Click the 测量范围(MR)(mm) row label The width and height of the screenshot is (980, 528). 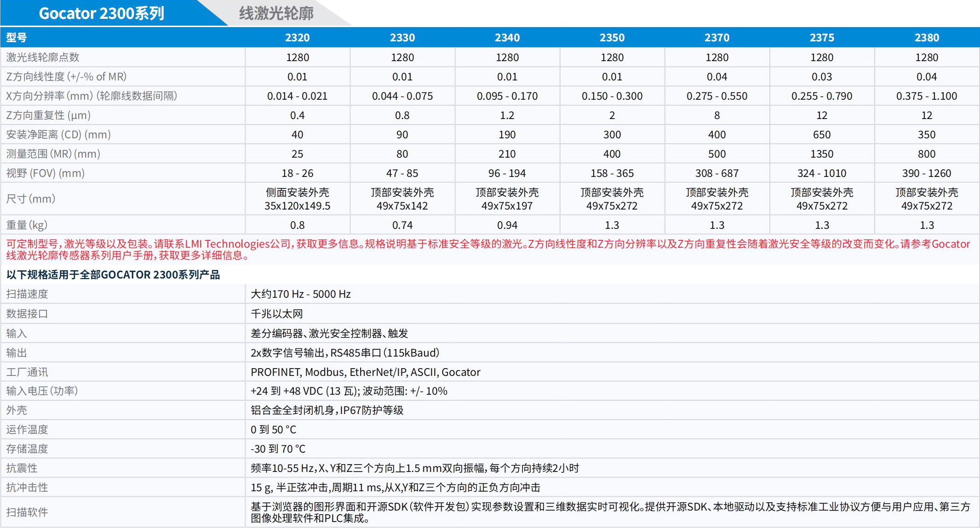click(x=53, y=153)
